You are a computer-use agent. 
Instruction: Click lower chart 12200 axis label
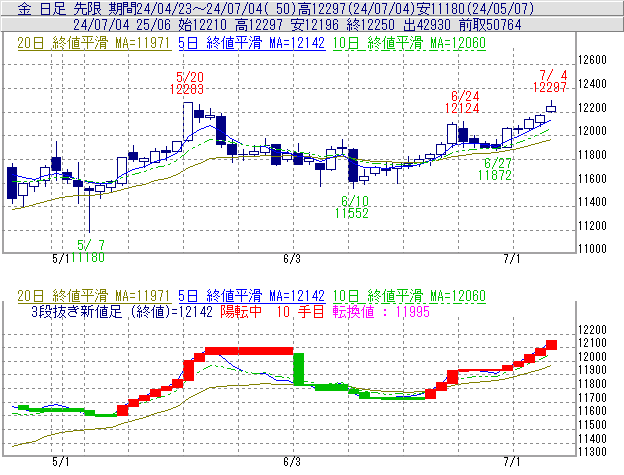click(592, 330)
